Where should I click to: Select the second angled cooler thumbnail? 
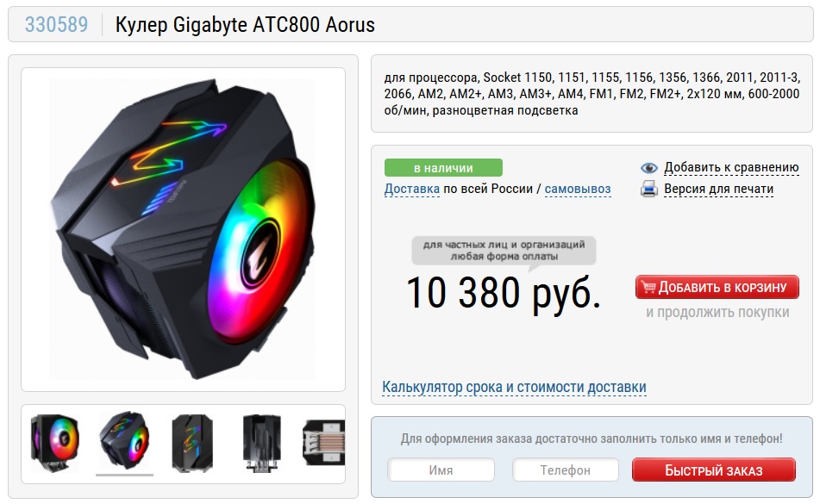(124, 440)
